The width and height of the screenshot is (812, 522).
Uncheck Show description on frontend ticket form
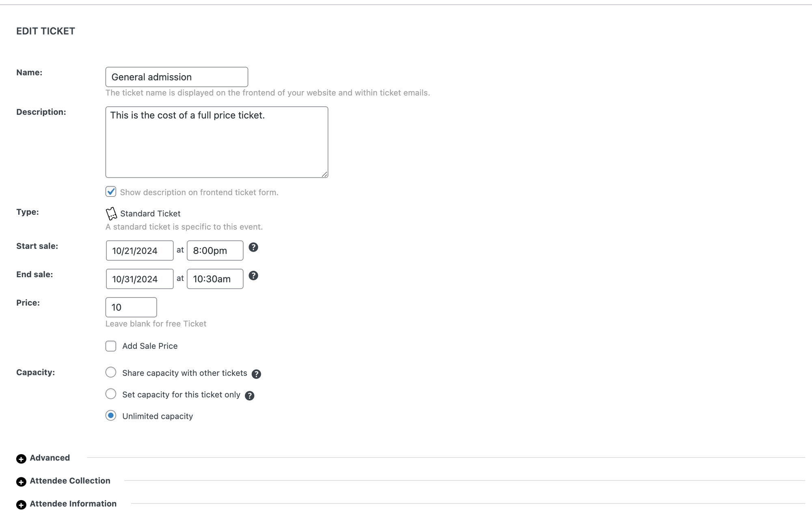click(111, 192)
